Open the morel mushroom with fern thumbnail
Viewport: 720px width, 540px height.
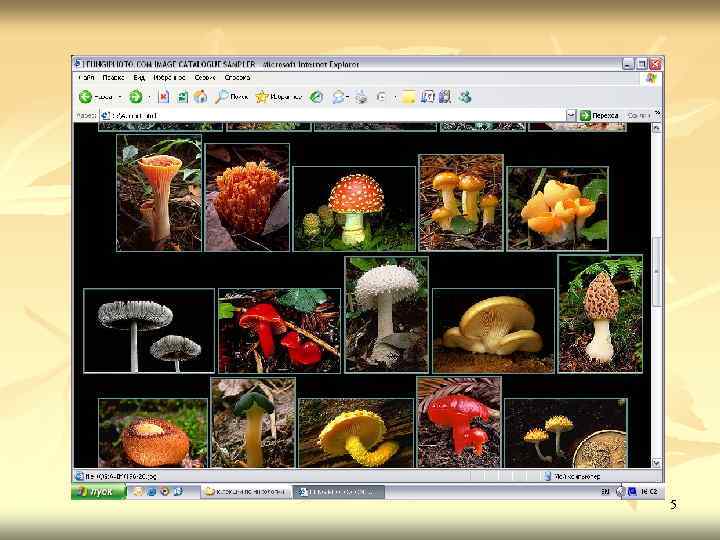tap(600, 314)
